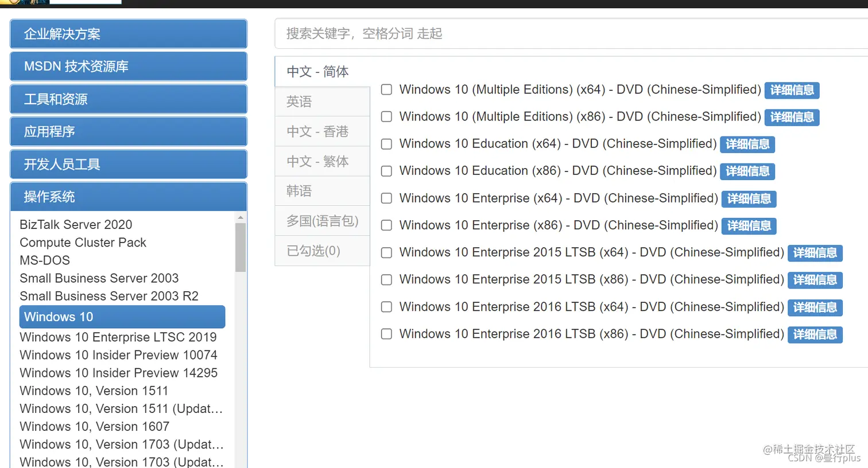The height and width of the screenshot is (468, 868).
Task: Select Small Business Server 2003
Action: tap(99, 278)
